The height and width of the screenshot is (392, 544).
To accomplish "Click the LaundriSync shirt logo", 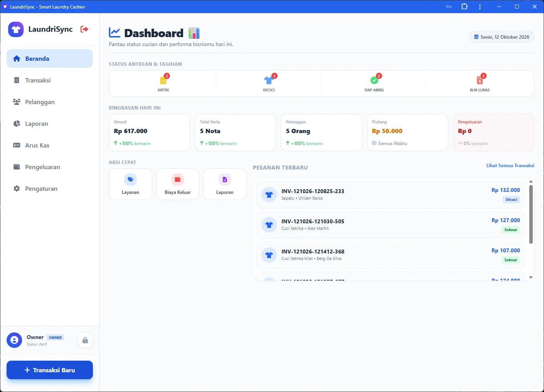I will (x=16, y=29).
